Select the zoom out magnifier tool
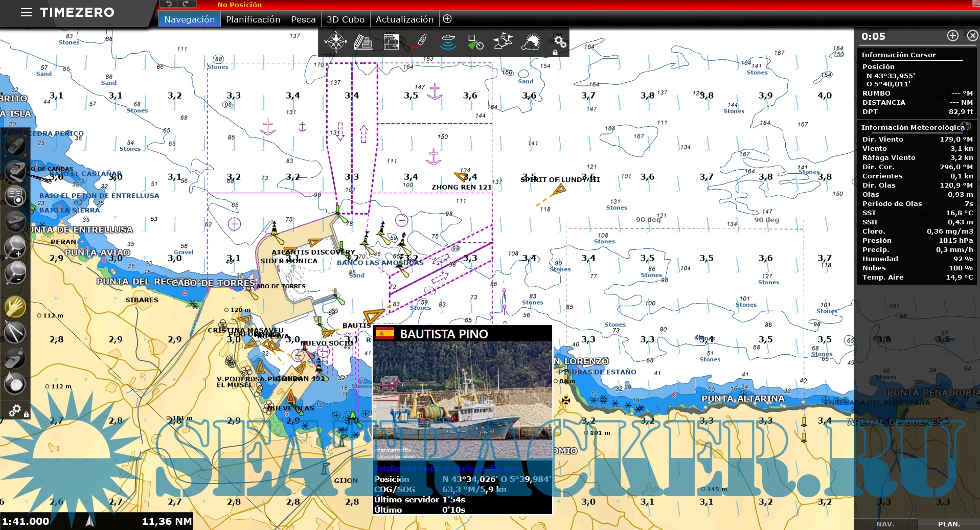The width and height of the screenshot is (980, 530). [x=15, y=272]
